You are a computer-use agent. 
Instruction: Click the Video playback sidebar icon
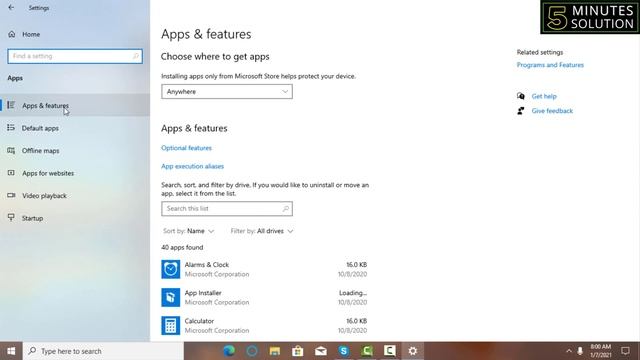pyautogui.click(x=11, y=196)
